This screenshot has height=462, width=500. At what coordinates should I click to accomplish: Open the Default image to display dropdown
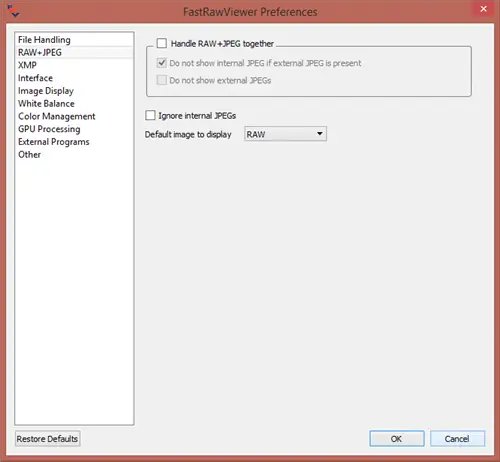285,134
